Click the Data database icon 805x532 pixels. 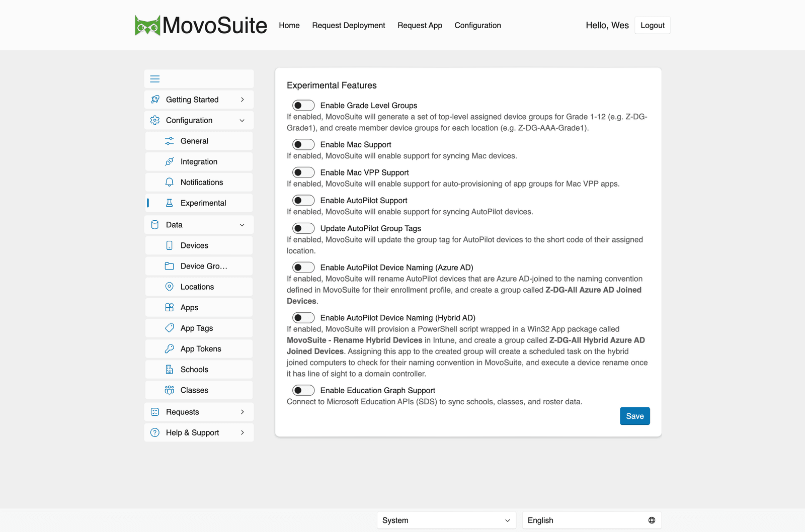(155, 225)
